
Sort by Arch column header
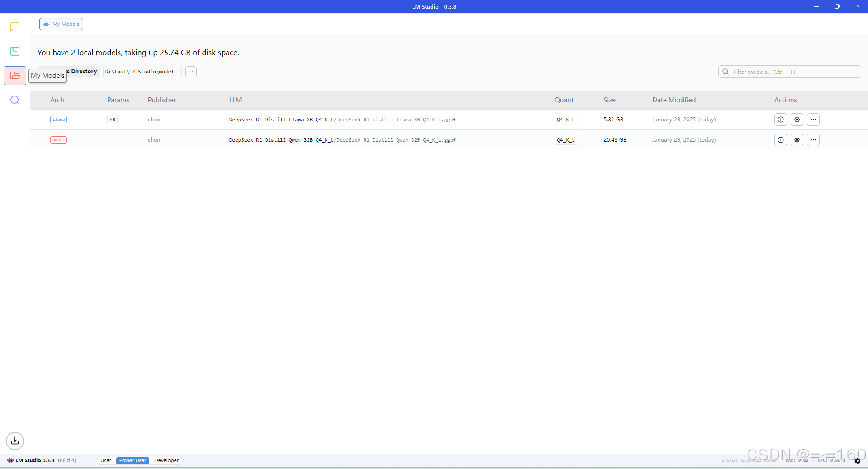pyautogui.click(x=57, y=100)
